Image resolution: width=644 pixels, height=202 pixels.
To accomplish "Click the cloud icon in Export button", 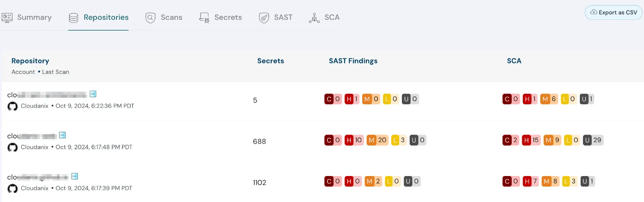I will pos(593,12).
